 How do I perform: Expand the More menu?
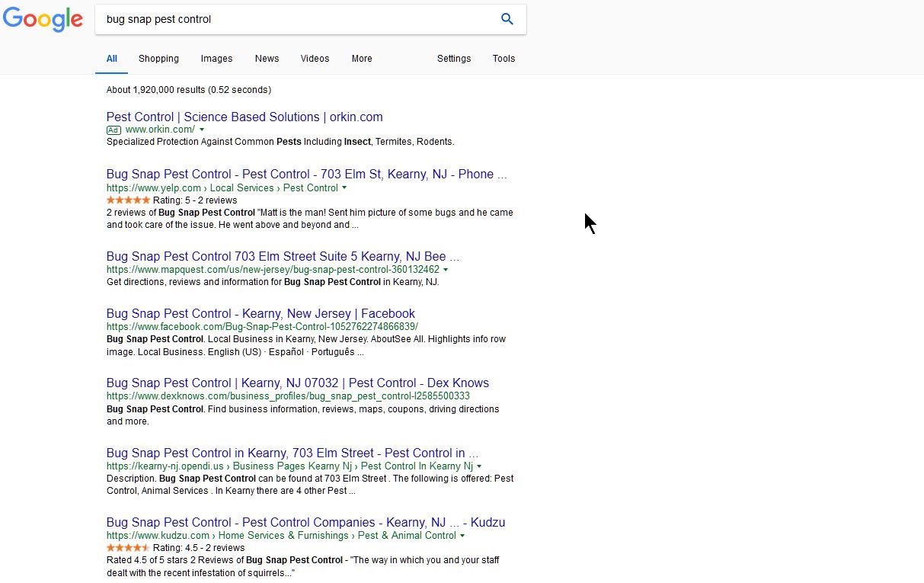pos(362,59)
